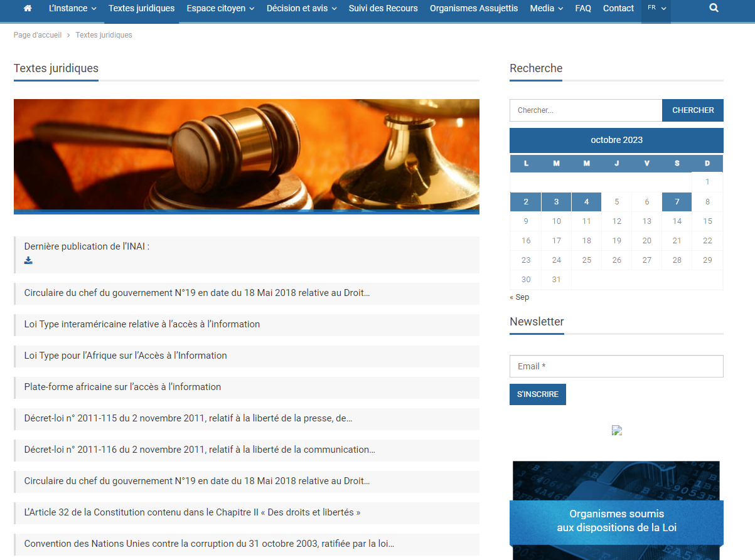Open the Media dropdown menu
The width and height of the screenshot is (755, 560).
pos(546,9)
